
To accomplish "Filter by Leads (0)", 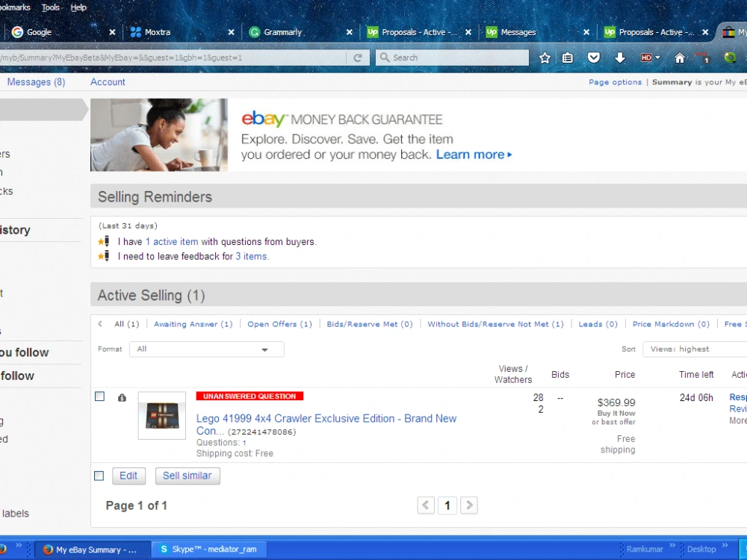I will (598, 324).
